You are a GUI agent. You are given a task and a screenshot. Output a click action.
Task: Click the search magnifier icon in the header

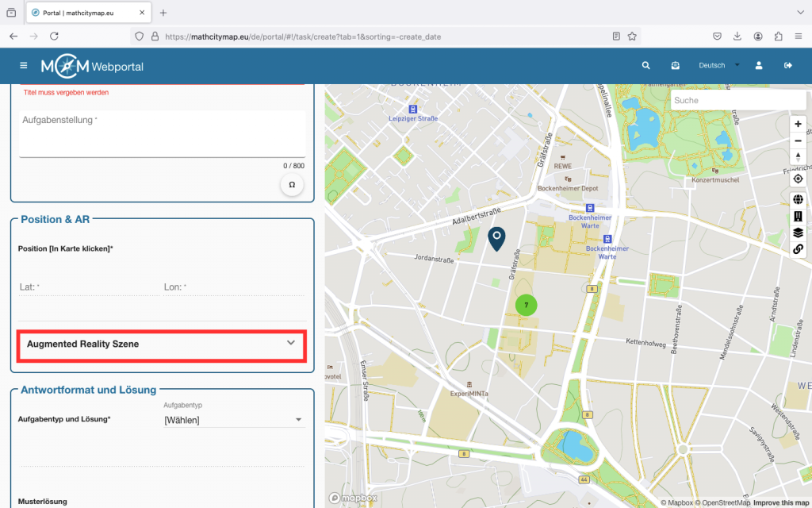click(646, 66)
